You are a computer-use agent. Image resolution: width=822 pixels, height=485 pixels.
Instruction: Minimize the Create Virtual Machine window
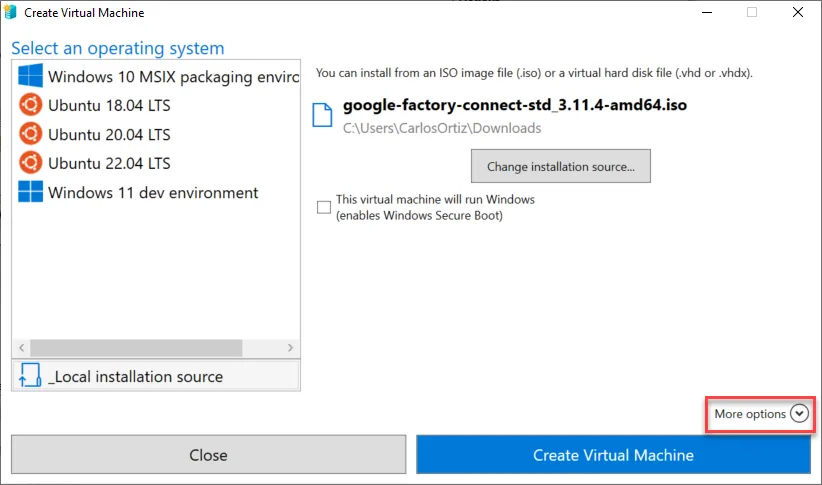click(x=707, y=12)
